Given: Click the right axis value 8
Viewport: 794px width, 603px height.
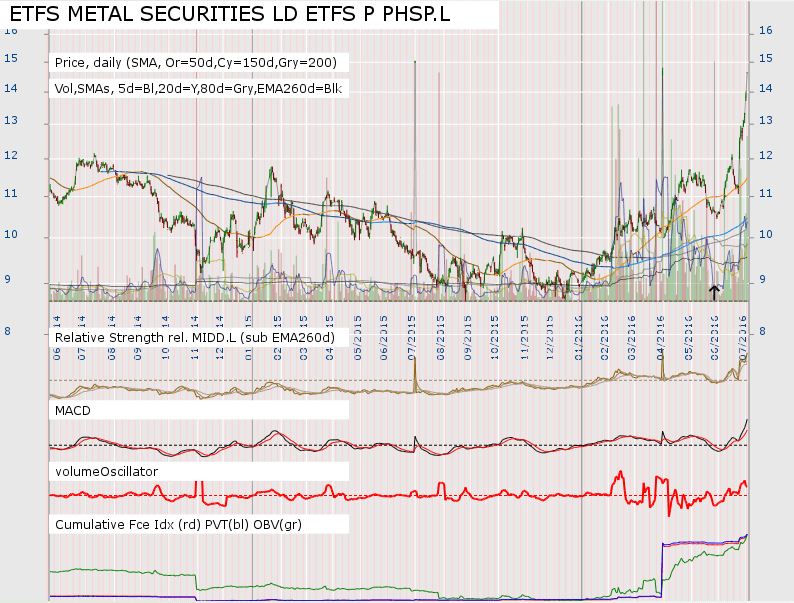Looking at the screenshot, I should (762, 332).
